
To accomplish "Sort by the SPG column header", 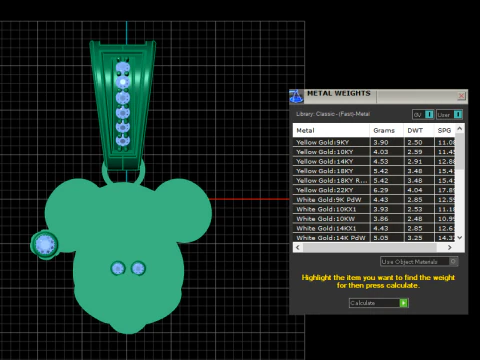I will 444,130.
